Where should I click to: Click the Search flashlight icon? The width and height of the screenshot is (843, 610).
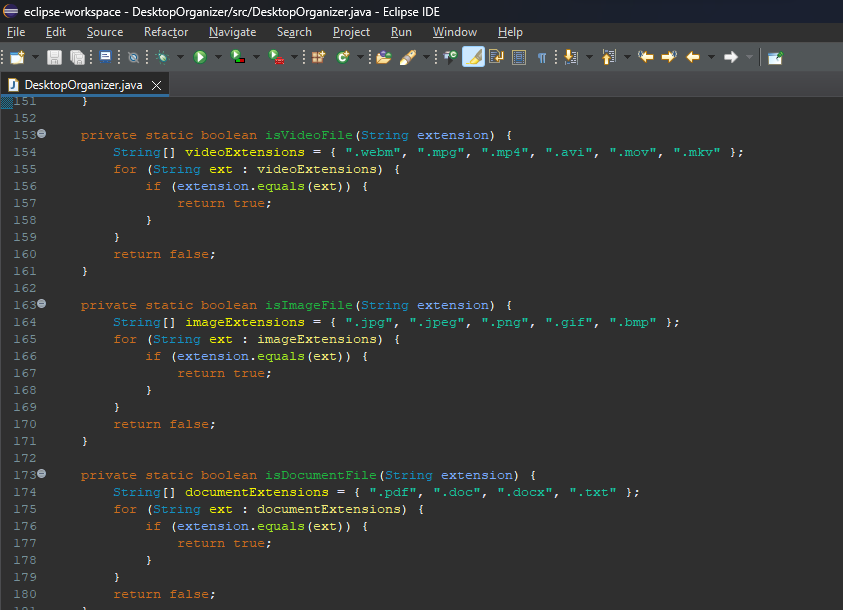(408, 57)
